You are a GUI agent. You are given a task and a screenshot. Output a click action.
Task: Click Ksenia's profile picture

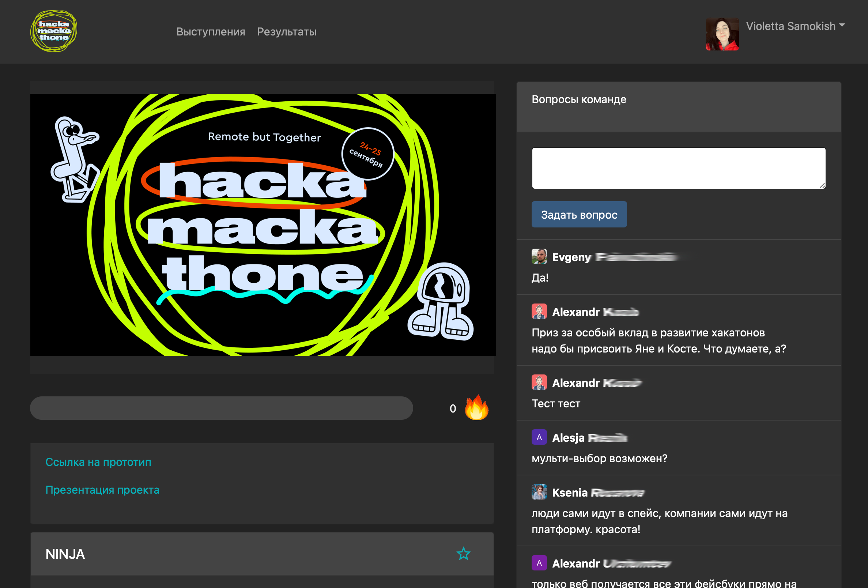539,492
